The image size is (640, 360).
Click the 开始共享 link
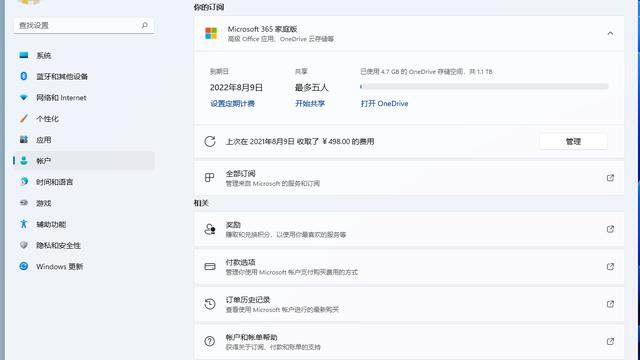pos(310,104)
